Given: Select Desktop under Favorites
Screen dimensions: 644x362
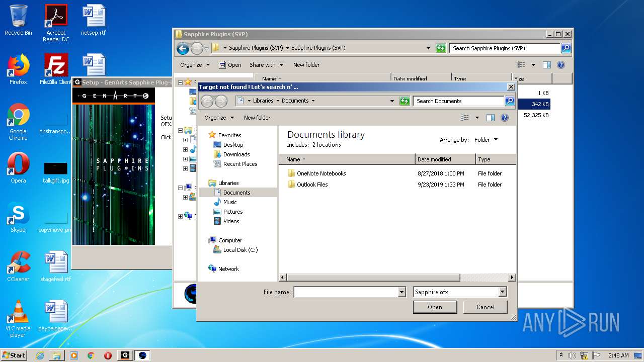Looking at the screenshot, I should point(233,145).
